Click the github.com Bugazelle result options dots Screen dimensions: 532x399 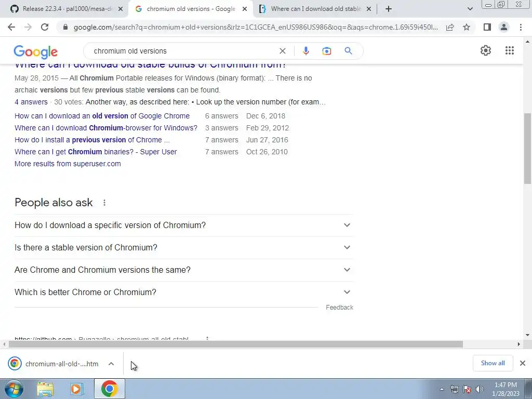pyautogui.click(x=207, y=339)
